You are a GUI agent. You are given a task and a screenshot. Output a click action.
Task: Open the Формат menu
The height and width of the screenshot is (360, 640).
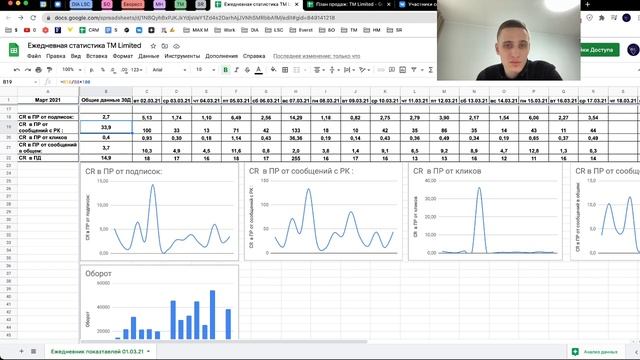(x=123, y=56)
